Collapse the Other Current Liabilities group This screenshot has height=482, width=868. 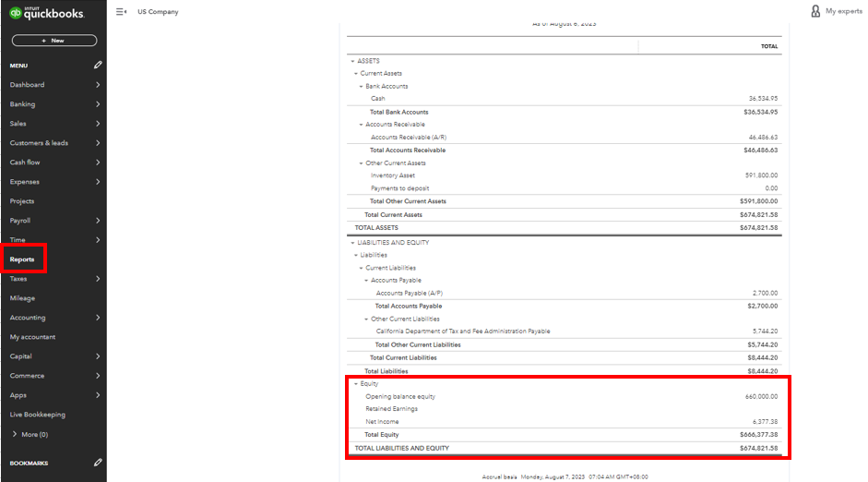coord(366,319)
